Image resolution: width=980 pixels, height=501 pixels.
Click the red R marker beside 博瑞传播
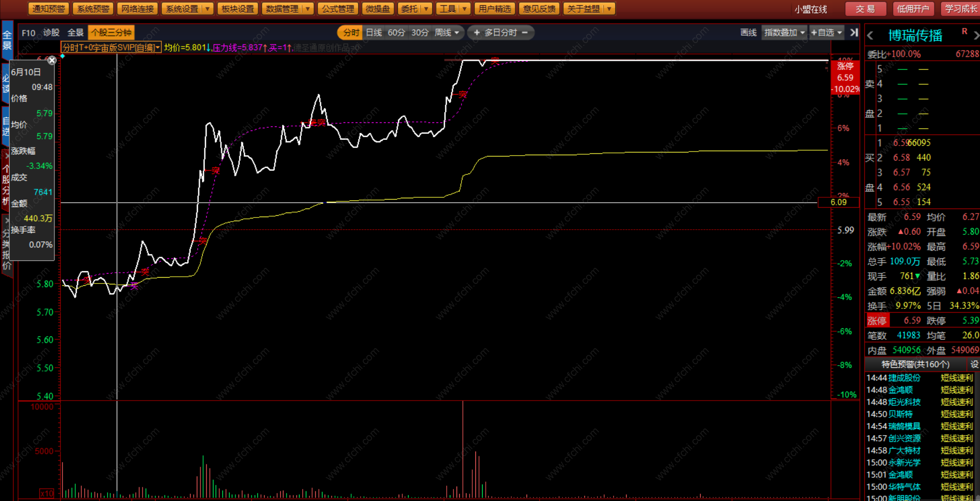tap(964, 31)
